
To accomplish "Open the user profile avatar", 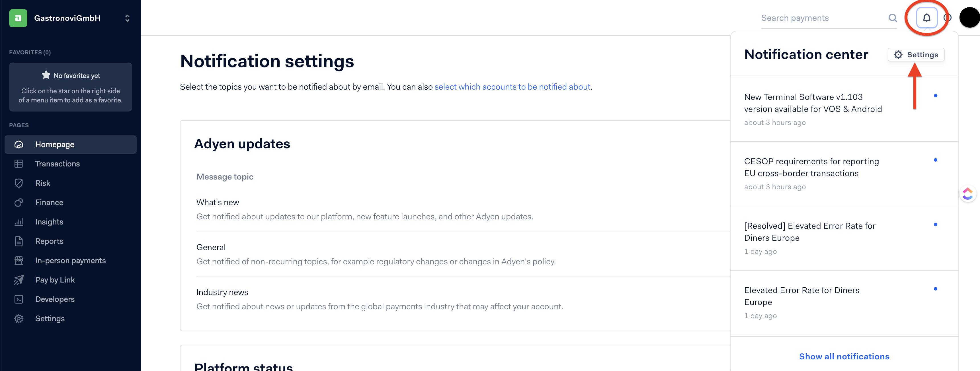I will [969, 18].
